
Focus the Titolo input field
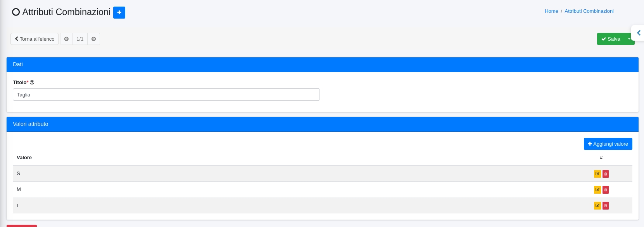pyautogui.click(x=166, y=95)
